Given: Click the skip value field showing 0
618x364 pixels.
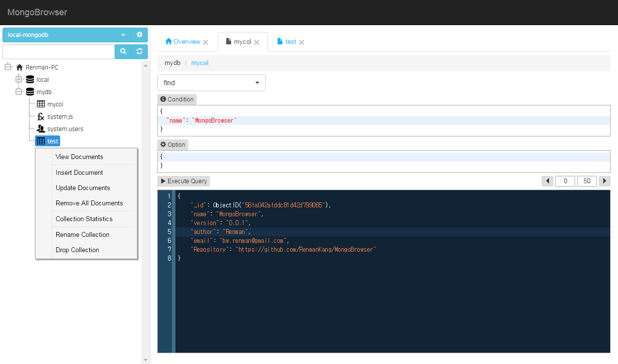Looking at the screenshot, I should [x=566, y=181].
